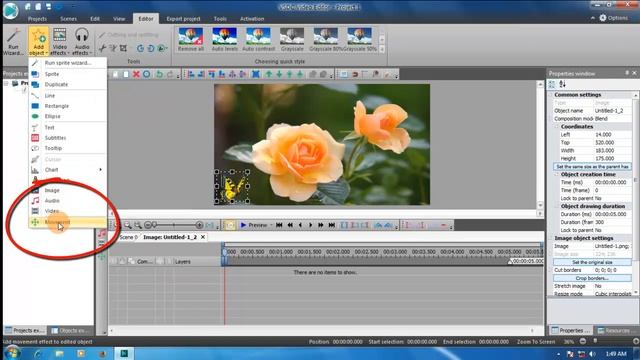
Task: Switch to the Resources panel tab
Action: [x=617, y=330]
